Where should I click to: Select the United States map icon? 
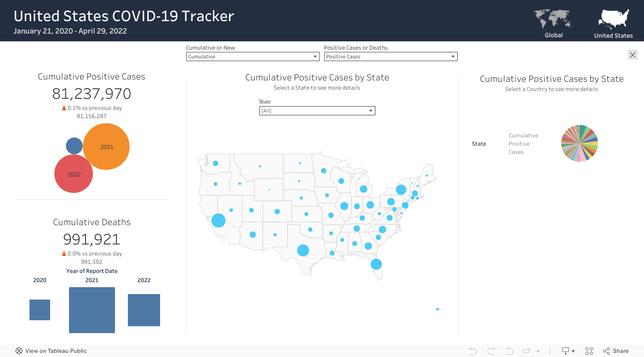coord(613,20)
